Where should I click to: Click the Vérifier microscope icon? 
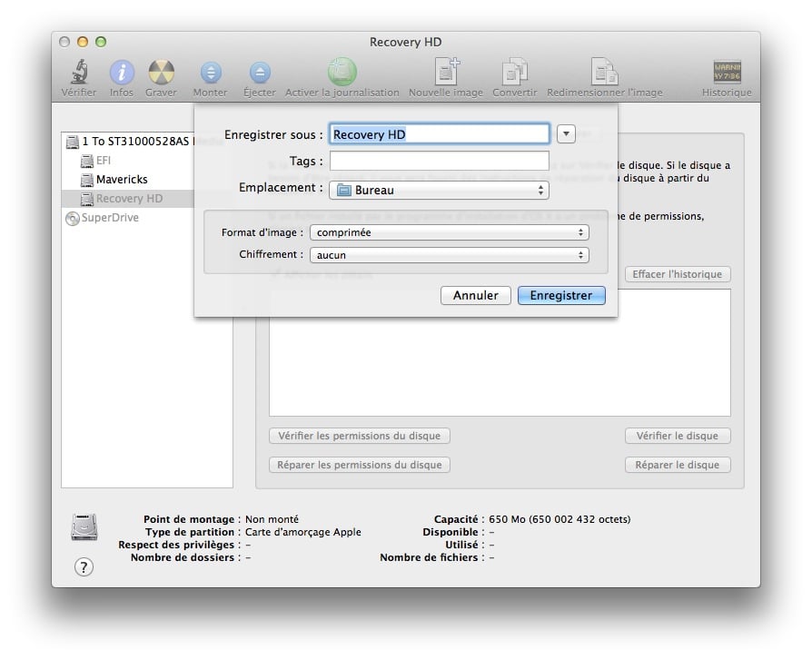coord(79,73)
